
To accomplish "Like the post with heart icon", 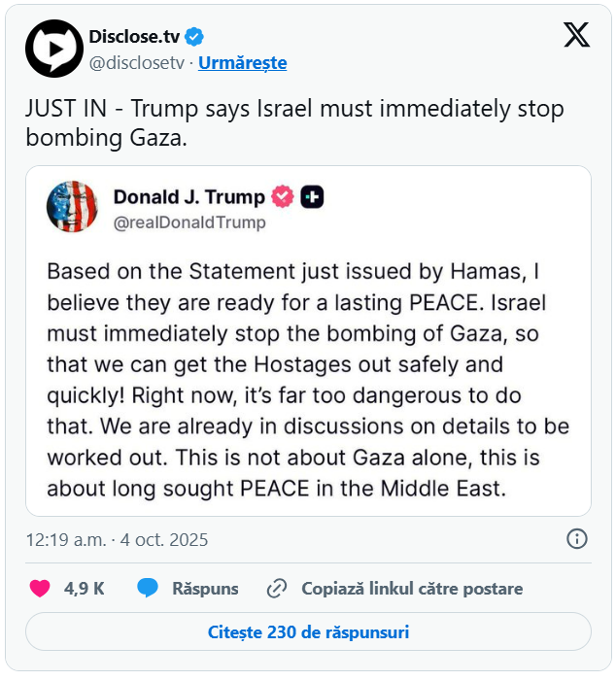I will tap(39, 588).
